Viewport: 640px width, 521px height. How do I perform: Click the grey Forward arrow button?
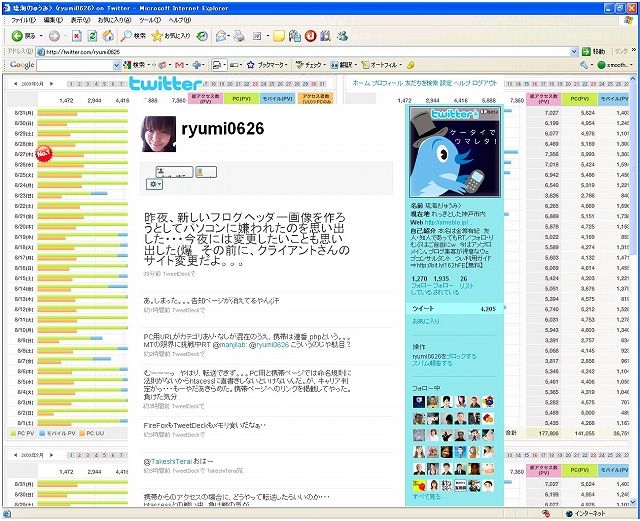click(x=54, y=36)
